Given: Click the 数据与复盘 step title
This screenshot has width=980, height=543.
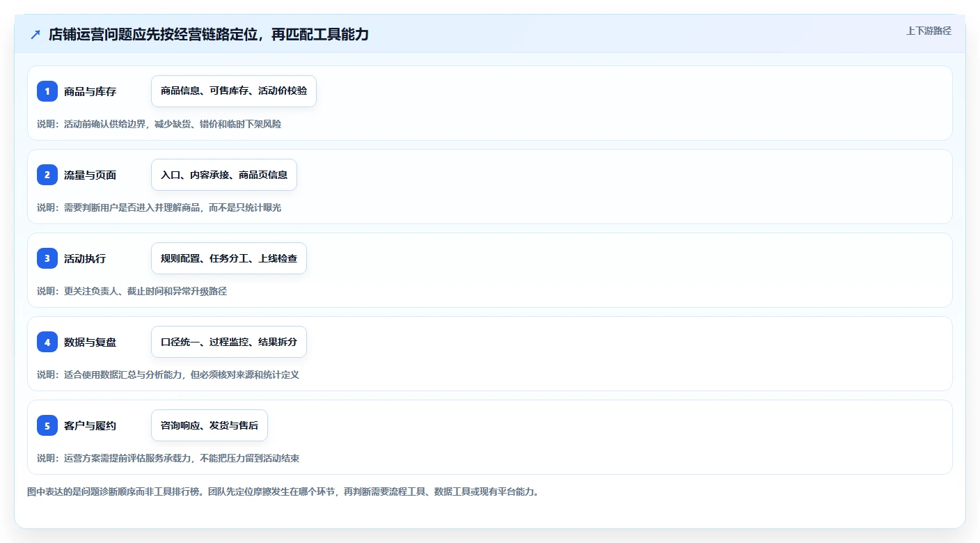Looking at the screenshot, I should 90,342.
